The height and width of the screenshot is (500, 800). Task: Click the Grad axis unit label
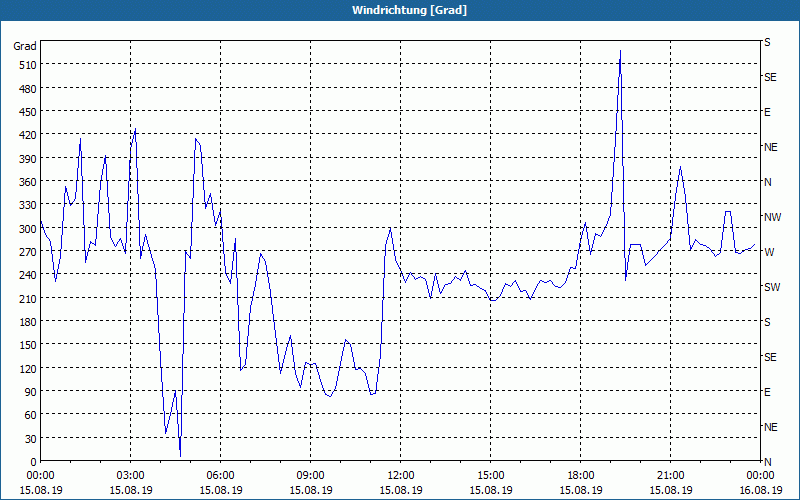point(25,46)
